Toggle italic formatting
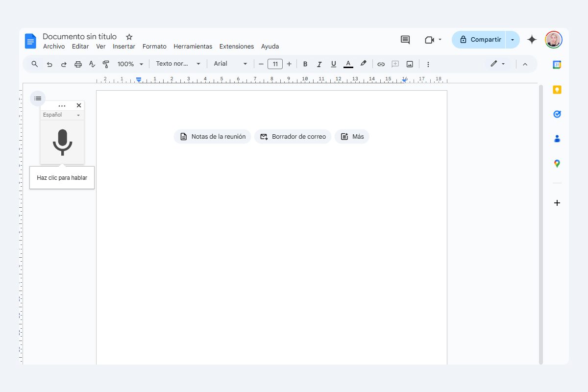The height and width of the screenshot is (392, 588). click(x=319, y=64)
